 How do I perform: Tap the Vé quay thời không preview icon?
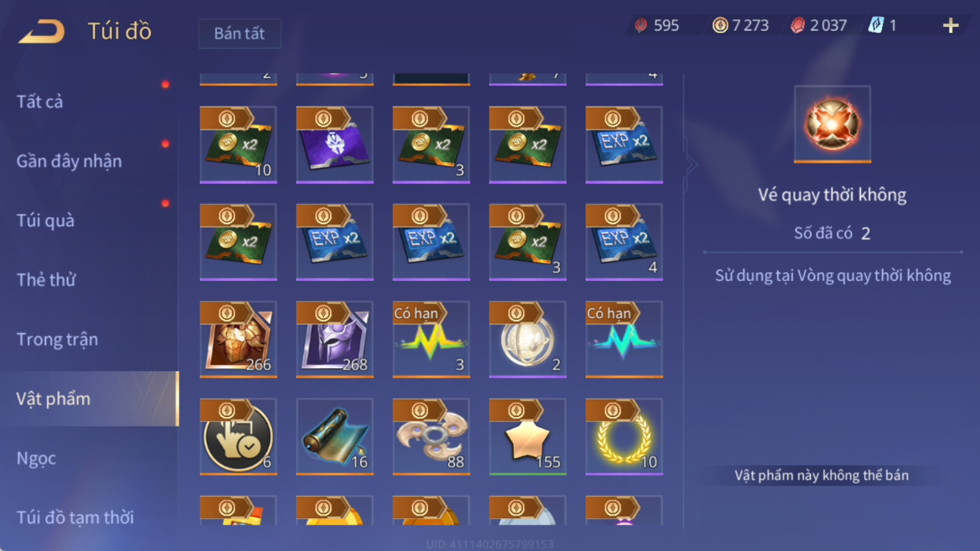click(833, 124)
